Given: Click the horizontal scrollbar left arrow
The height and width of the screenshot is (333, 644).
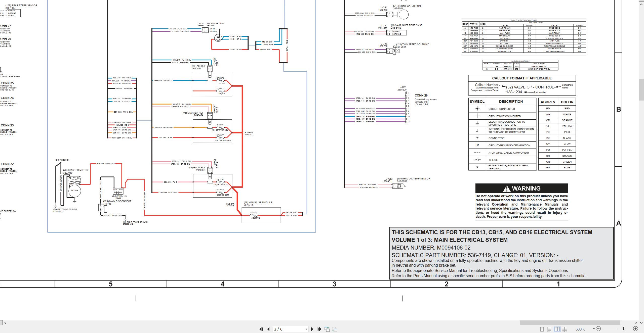Looking at the screenshot, I should click(x=5, y=323).
